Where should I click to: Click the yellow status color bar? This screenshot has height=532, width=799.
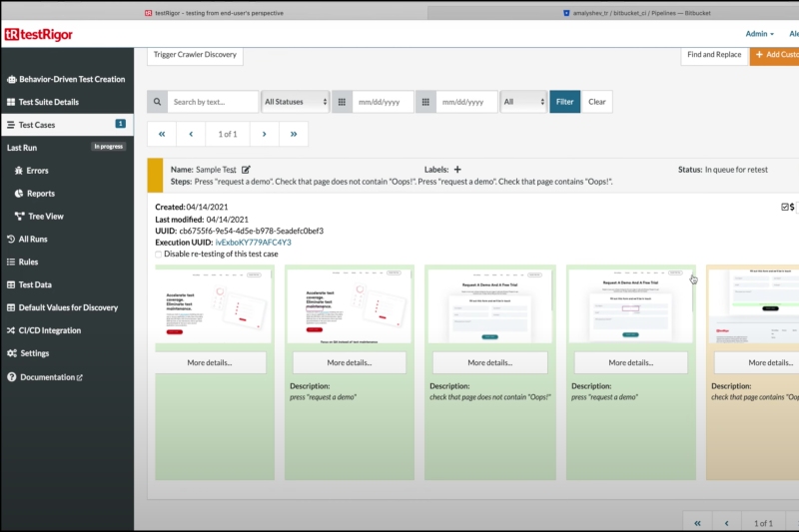click(155, 175)
